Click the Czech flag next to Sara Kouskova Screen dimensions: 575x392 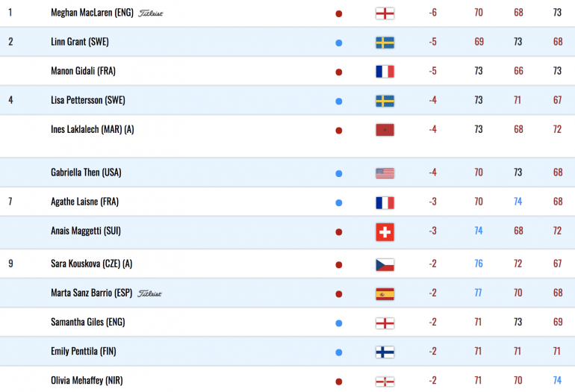pyautogui.click(x=385, y=265)
